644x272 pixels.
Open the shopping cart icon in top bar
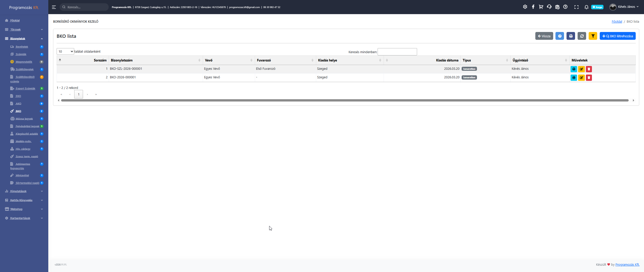click(x=541, y=7)
